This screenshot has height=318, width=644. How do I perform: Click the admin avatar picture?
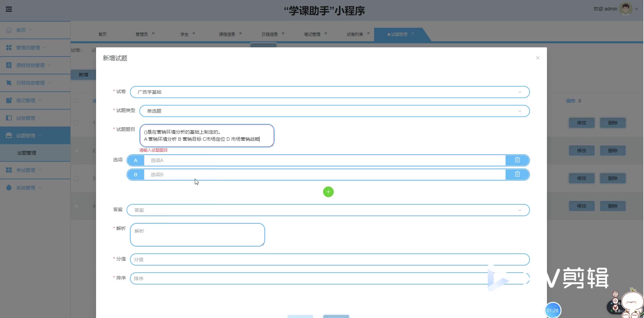(625, 9)
